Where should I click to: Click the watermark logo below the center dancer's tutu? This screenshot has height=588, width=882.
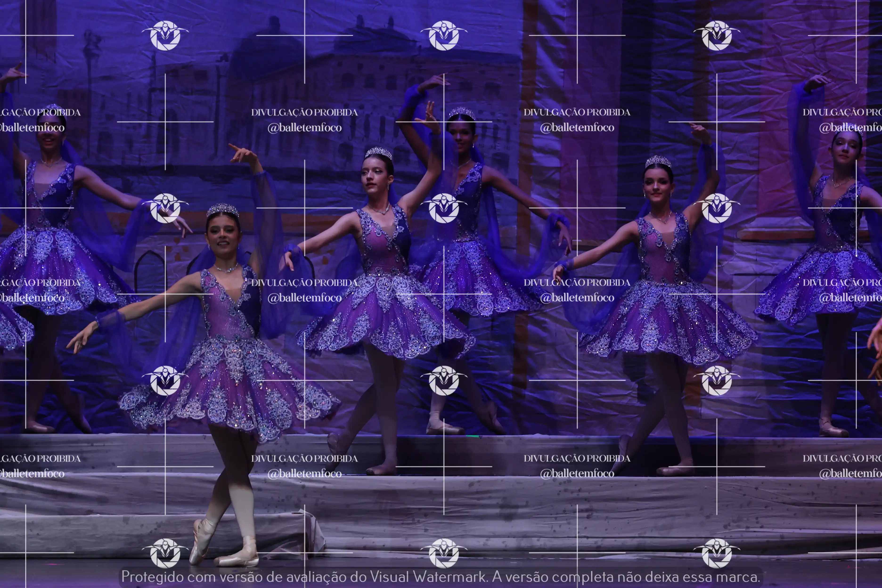pyautogui.click(x=444, y=381)
